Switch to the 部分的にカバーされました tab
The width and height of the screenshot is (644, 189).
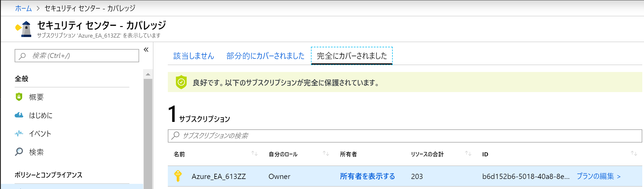[x=265, y=56]
